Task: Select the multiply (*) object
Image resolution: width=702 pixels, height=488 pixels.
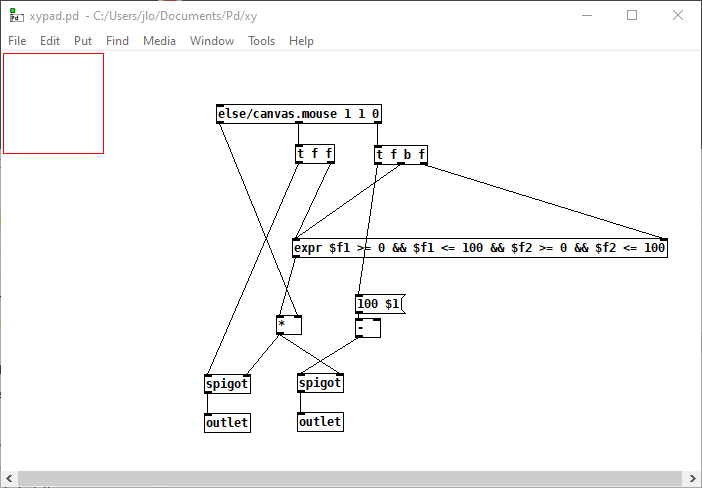Action: point(289,325)
